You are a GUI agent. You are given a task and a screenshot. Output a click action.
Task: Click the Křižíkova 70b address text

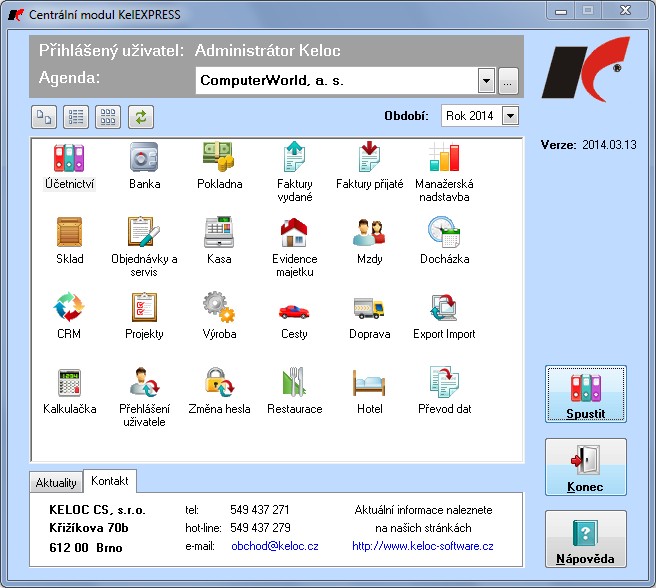point(89,528)
